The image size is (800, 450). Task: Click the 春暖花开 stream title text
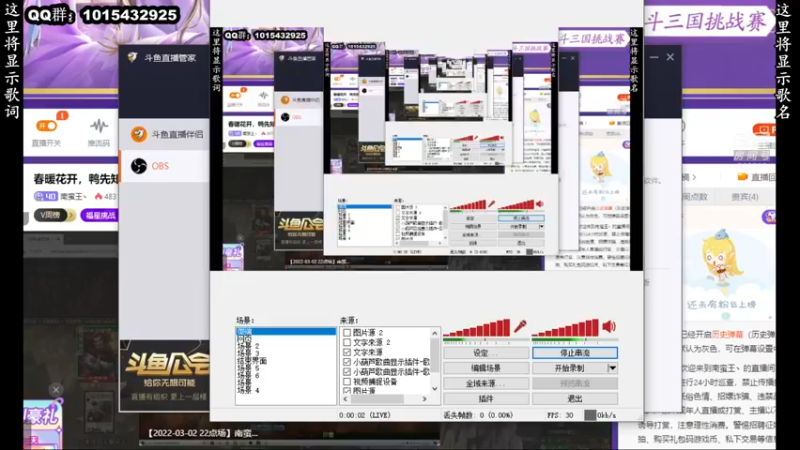click(x=76, y=179)
